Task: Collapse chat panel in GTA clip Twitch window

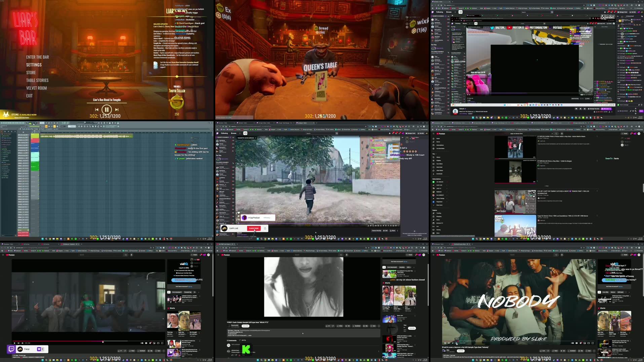Action: pyautogui.click(x=403, y=138)
